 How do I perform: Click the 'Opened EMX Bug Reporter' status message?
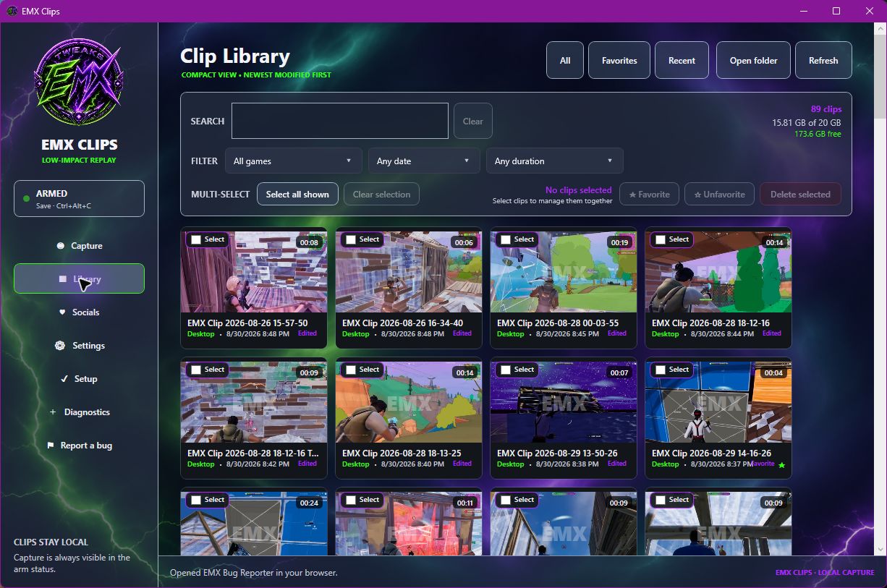pos(253,573)
